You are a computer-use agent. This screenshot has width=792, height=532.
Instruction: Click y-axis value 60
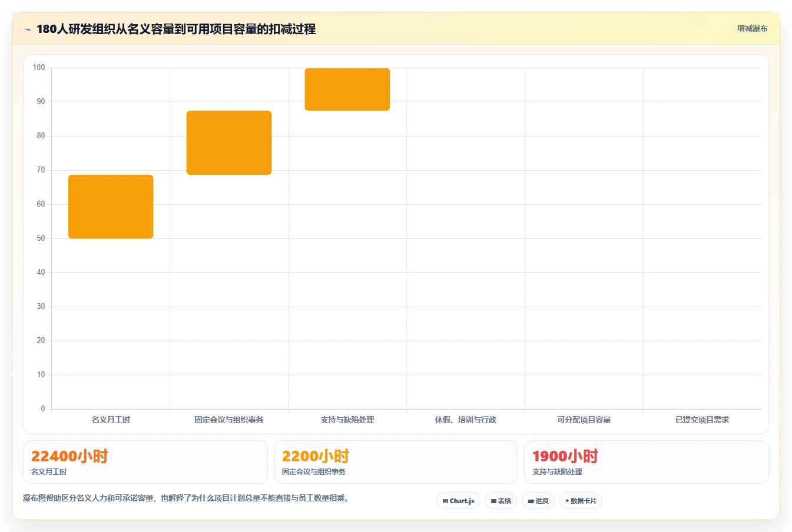click(41, 204)
